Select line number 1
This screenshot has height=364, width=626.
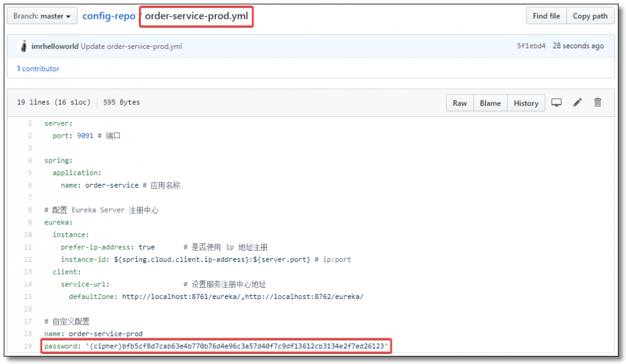point(29,124)
